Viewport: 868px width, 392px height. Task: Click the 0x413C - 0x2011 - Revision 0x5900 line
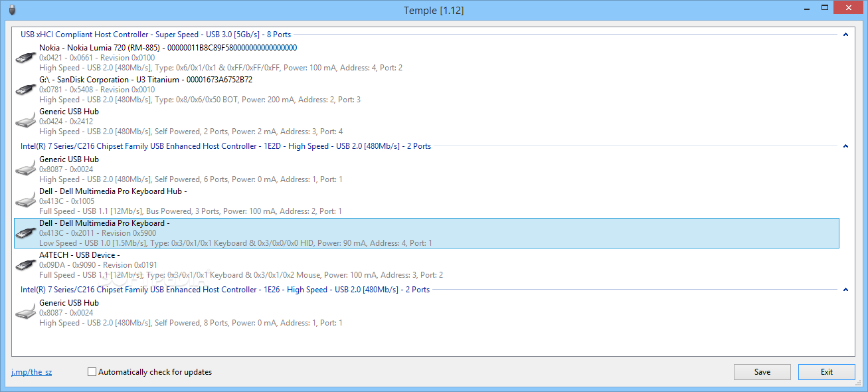(98, 233)
